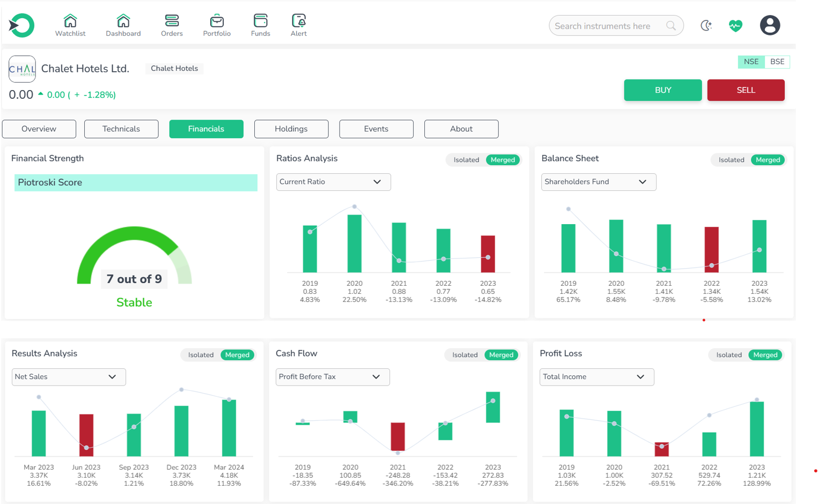The width and height of the screenshot is (818, 504).
Task: Click the red 2021 Profit Before Tax bar
Action: (397, 436)
